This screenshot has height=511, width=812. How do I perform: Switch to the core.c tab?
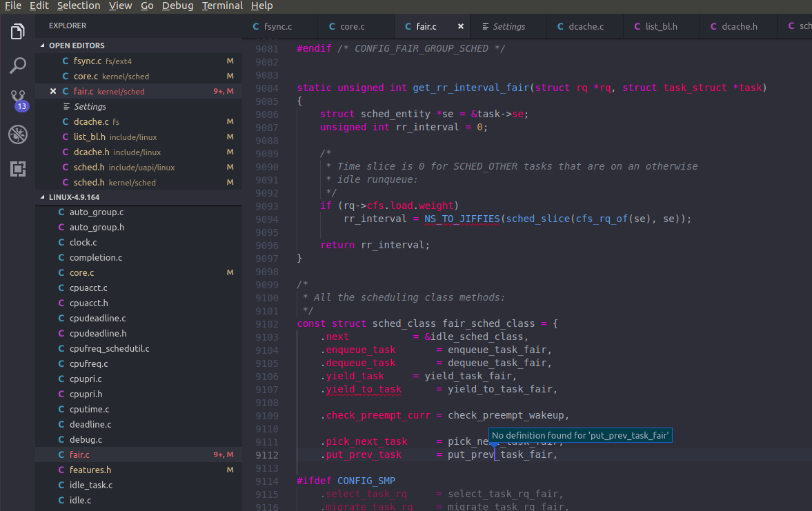click(x=352, y=26)
